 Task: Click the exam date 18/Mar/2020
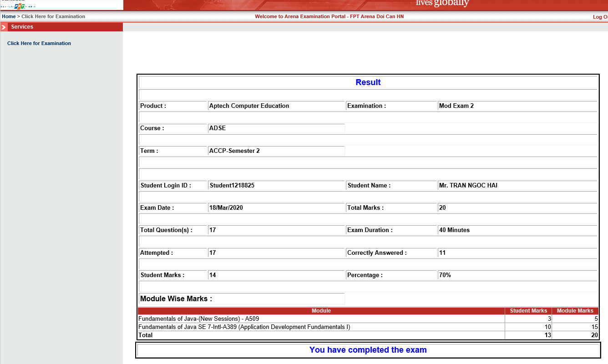226,207
